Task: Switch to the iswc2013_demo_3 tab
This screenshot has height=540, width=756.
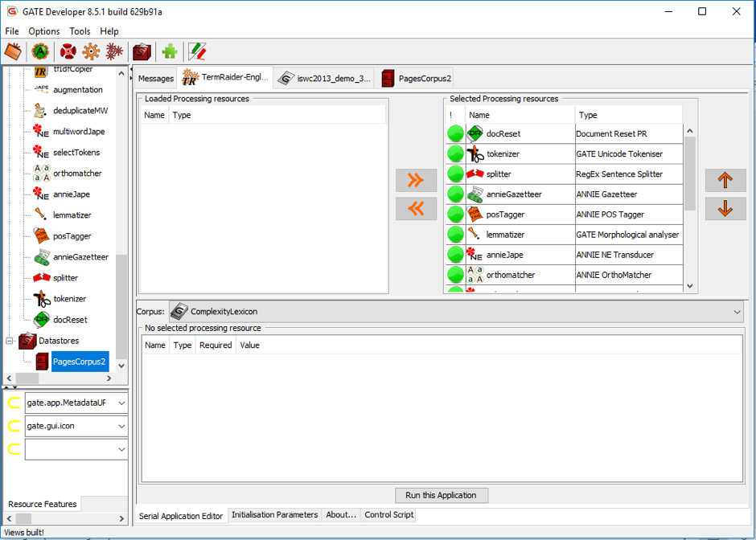Action: (x=326, y=78)
